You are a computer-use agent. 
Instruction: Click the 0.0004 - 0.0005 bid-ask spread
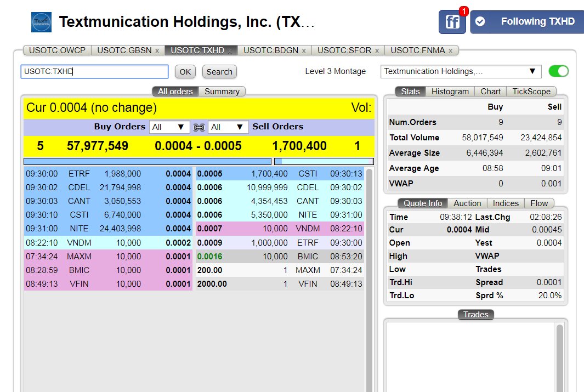click(x=198, y=146)
